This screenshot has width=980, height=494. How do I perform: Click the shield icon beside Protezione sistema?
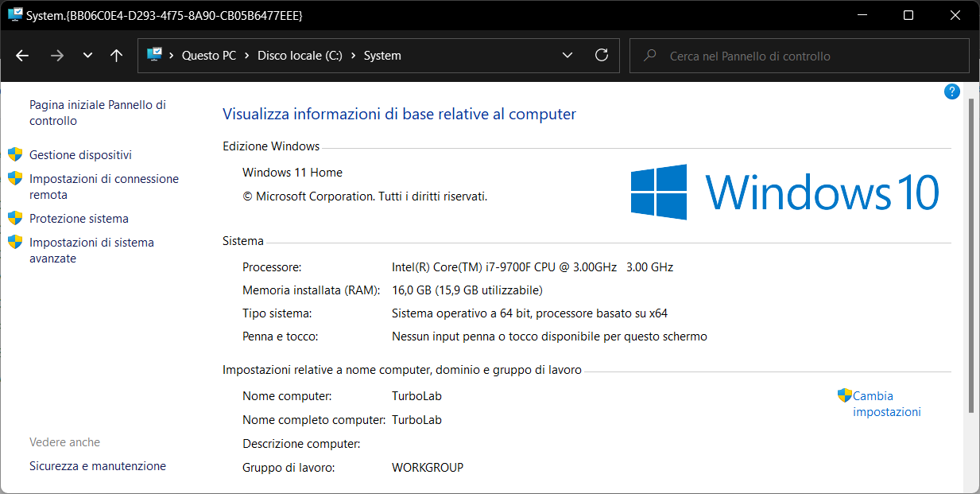pos(15,218)
